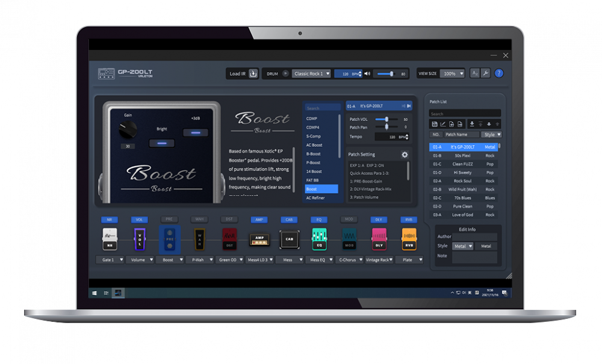Viewport: 602px width, 364px height.
Task: Toggle the AMP module on/off
Action: tap(259, 220)
